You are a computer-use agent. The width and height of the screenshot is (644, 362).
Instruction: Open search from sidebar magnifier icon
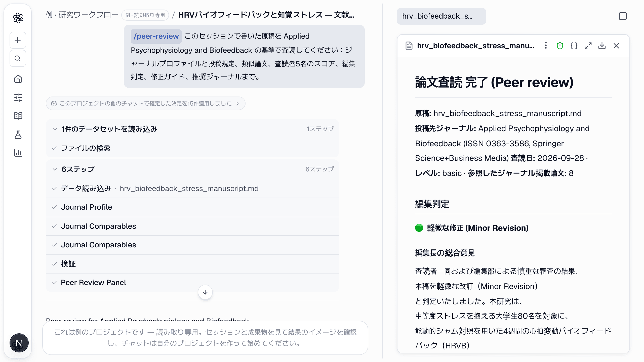point(18,59)
